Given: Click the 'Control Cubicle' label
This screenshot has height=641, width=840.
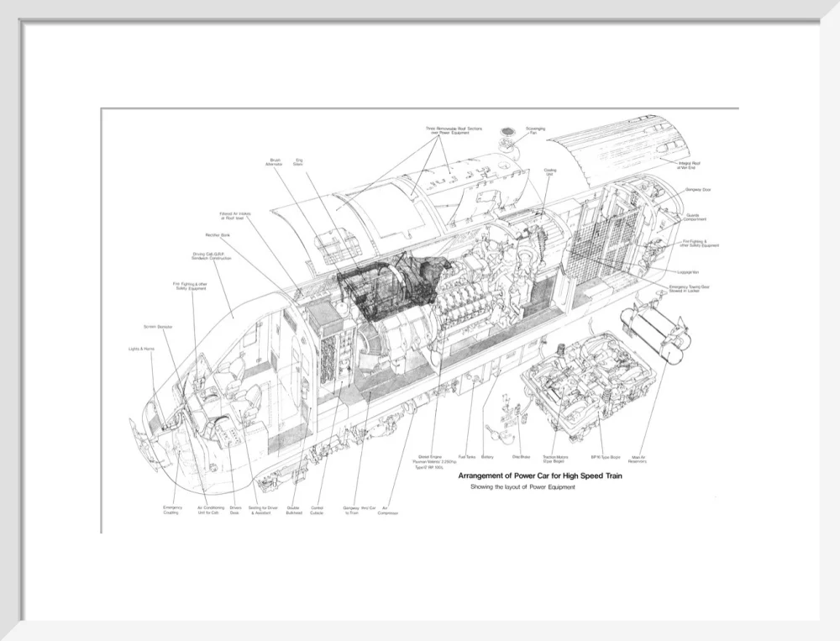Looking at the screenshot, I should click(317, 510).
